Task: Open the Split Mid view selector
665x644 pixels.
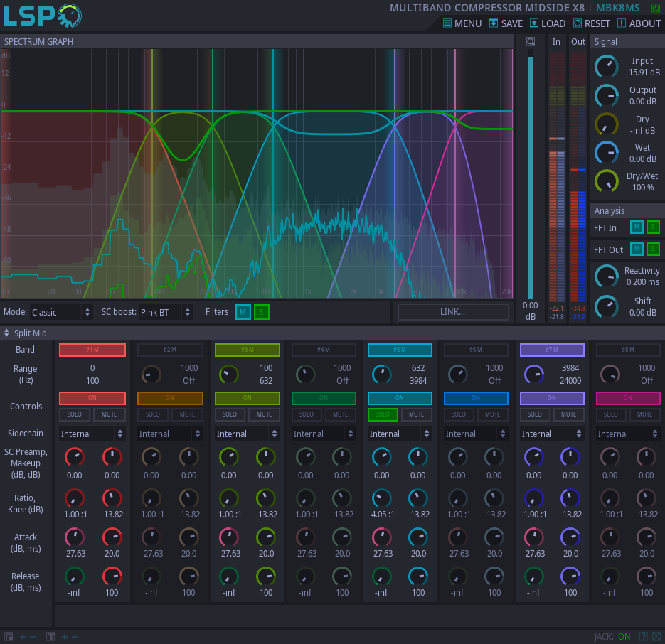Action: point(26,333)
